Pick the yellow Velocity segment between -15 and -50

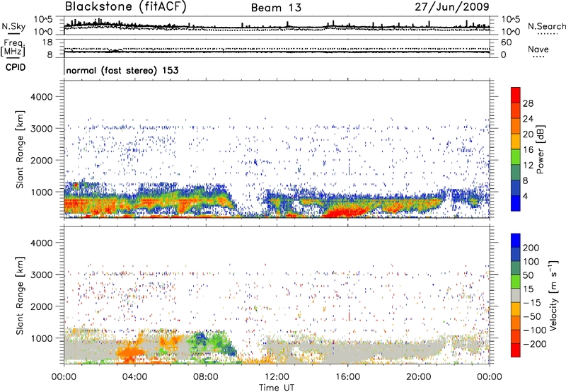click(516, 309)
